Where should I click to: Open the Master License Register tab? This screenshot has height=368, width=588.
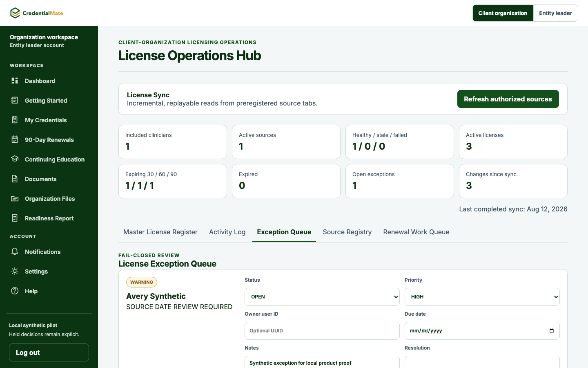coord(160,232)
